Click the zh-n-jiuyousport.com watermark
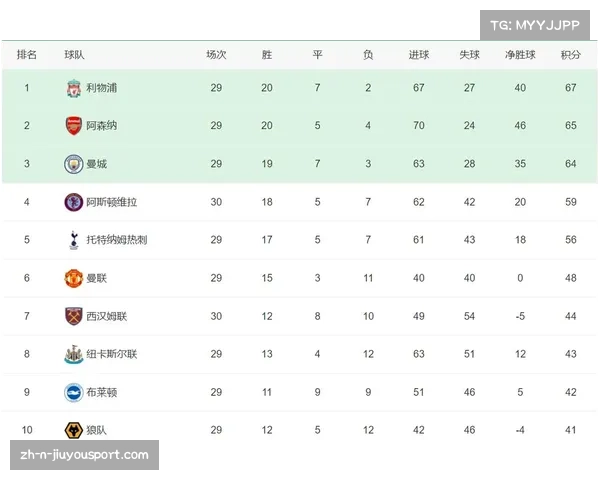 pos(84,455)
